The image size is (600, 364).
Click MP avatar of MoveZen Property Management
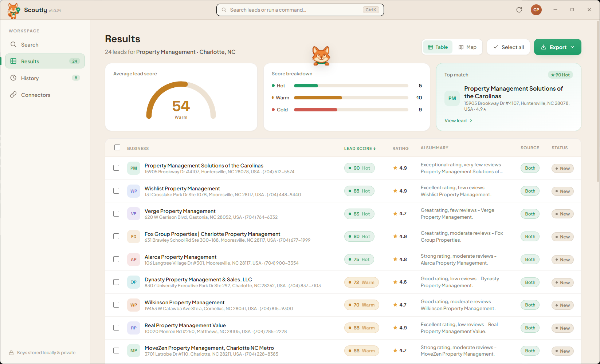(x=134, y=351)
